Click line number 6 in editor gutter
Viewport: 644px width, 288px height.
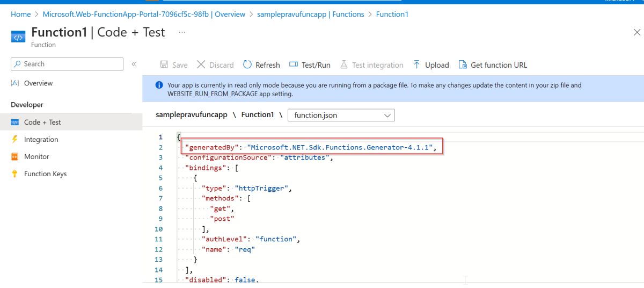tap(160, 188)
